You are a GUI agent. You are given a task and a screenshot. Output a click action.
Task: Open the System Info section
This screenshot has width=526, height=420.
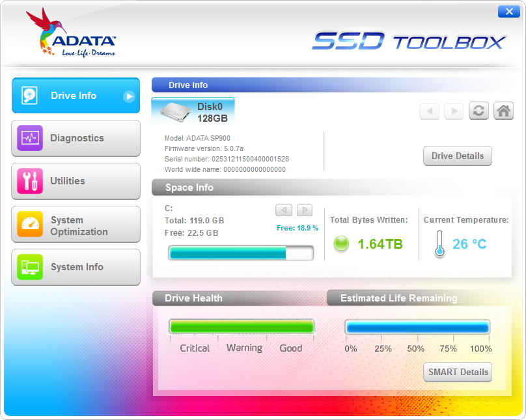(x=76, y=267)
